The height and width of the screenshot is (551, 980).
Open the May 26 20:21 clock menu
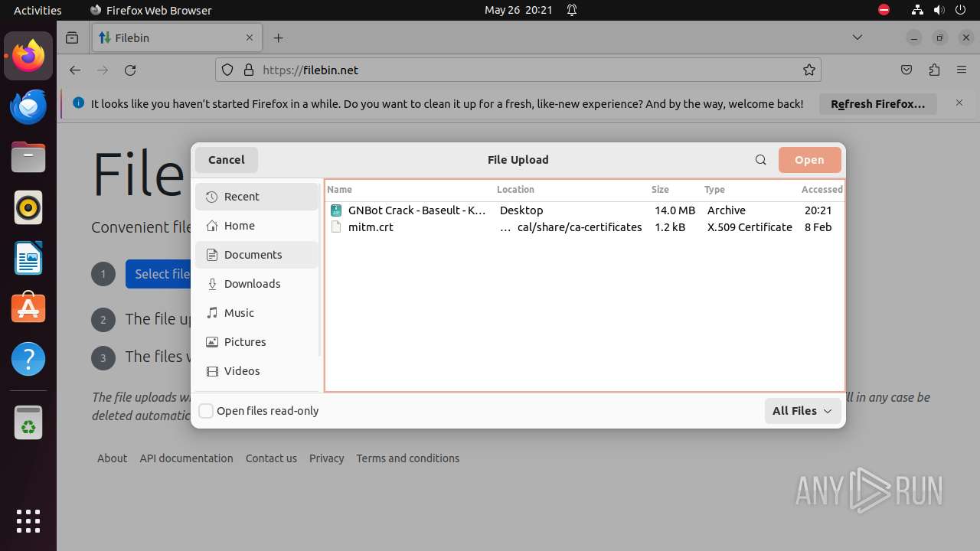tap(518, 10)
